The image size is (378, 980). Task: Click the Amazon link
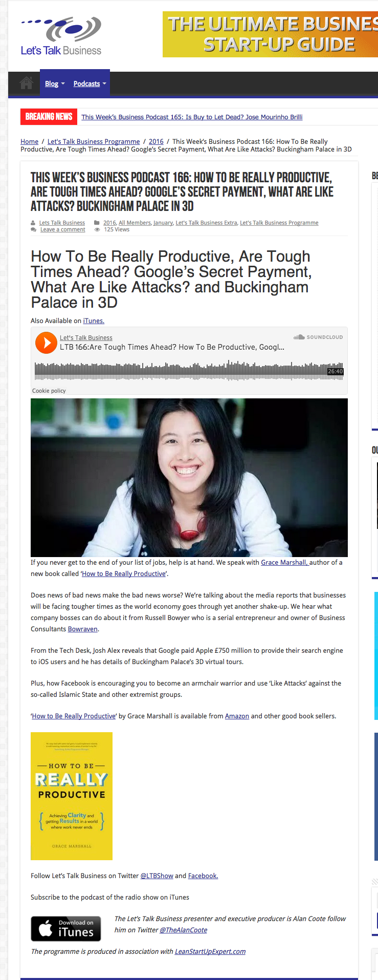tap(237, 716)
